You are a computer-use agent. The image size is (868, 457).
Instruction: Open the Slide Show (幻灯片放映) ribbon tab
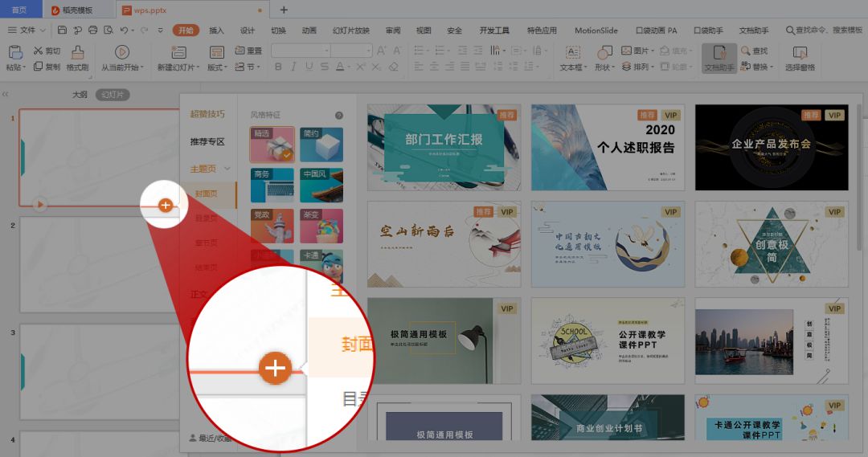[351, 30]
